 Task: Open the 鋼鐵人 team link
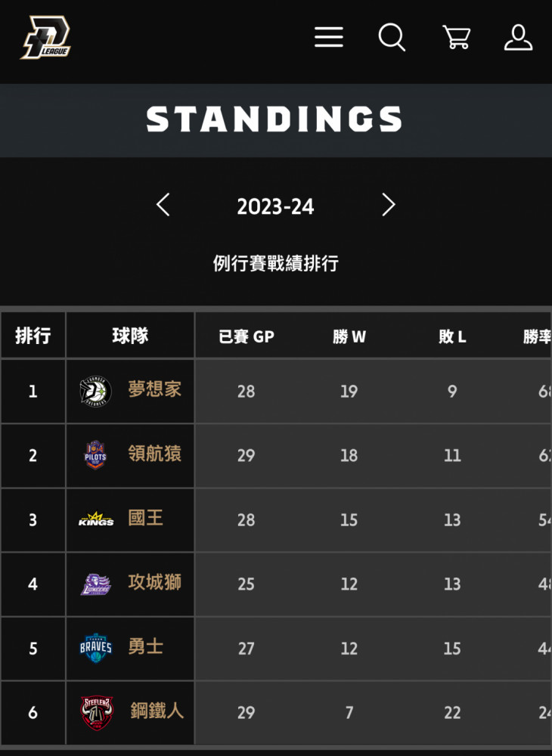click(x=157, y=711)
